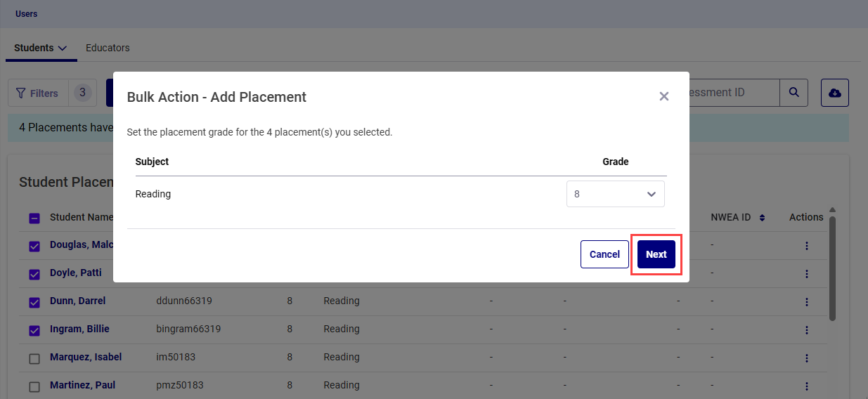Cancel the bulk action
This screenshot has width=868, height=399.
click(604, 254)
